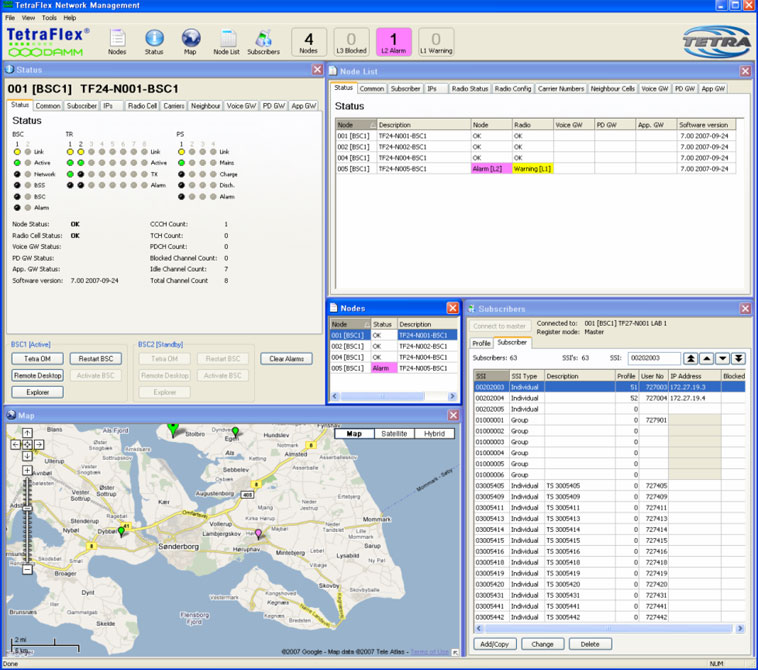This screenshot has height=670, width=758.
Task: Click Remote Desktop button under BSC1
Action: coord(37,376)
